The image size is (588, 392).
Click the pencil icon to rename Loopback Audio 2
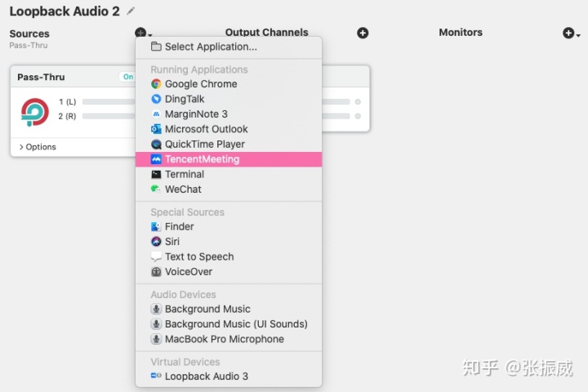coord(131,11)
